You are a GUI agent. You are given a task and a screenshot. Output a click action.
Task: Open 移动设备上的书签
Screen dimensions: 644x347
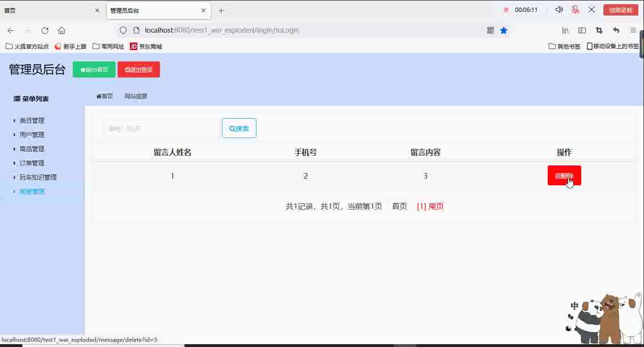tap(613, 46)
